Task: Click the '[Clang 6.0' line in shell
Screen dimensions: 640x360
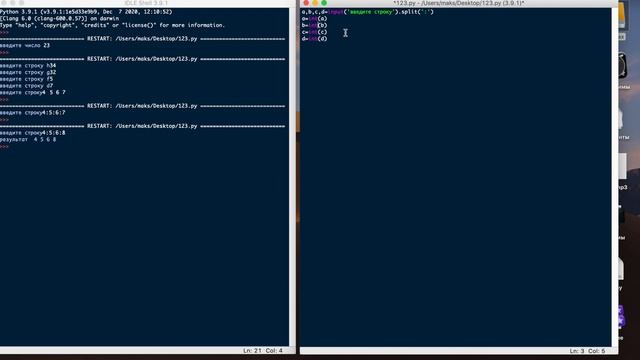Action: click(60, 18)
